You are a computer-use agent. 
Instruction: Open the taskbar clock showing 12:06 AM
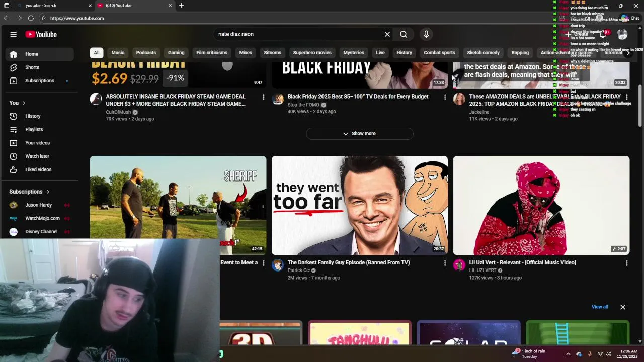point(629,354)
